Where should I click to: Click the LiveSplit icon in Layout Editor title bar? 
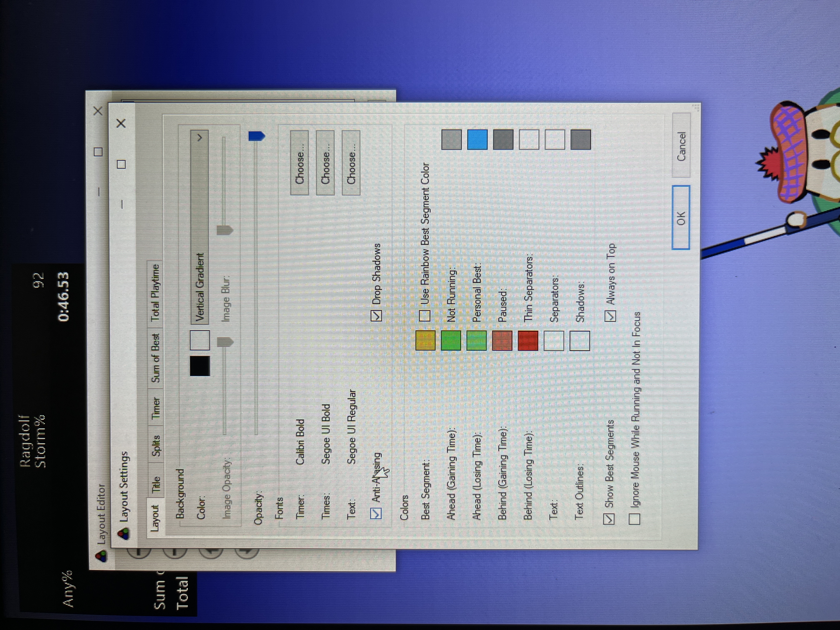101,556
